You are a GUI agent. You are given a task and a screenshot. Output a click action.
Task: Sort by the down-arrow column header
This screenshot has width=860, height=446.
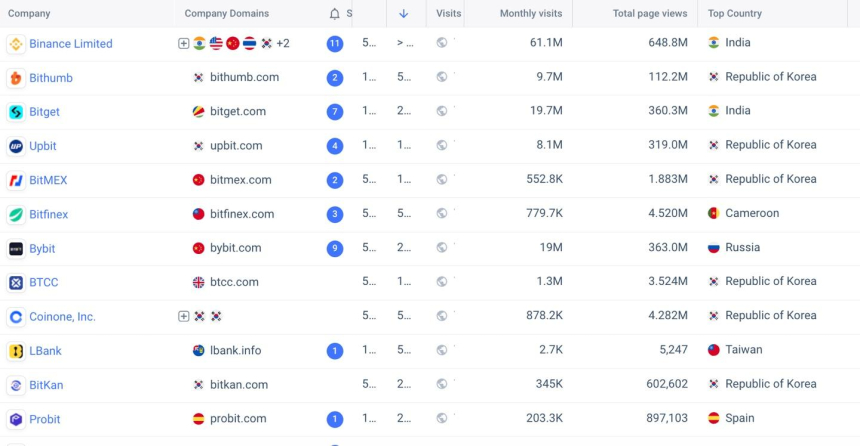(404, 14)
